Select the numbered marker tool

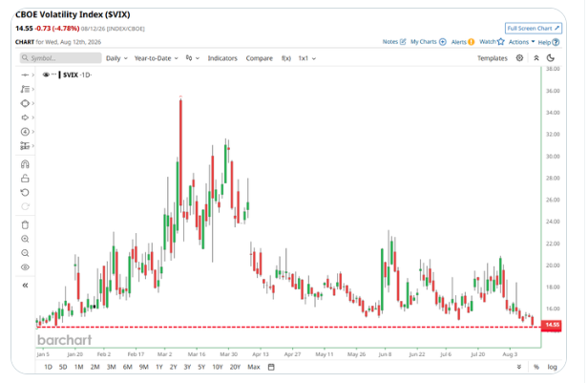pos(25,132)
